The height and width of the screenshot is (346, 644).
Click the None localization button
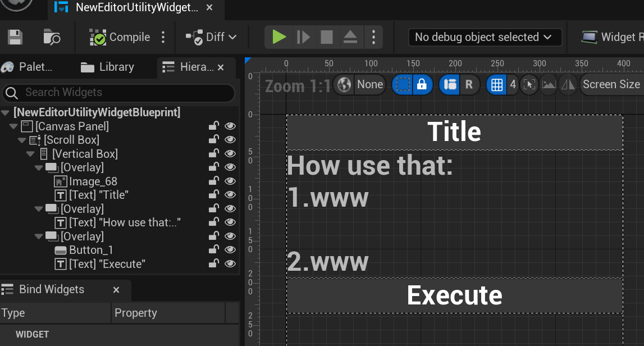coord(370,85)
